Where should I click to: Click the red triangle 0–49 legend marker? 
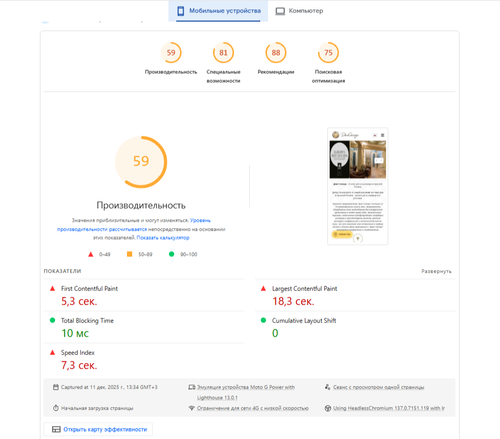[90, 254]
